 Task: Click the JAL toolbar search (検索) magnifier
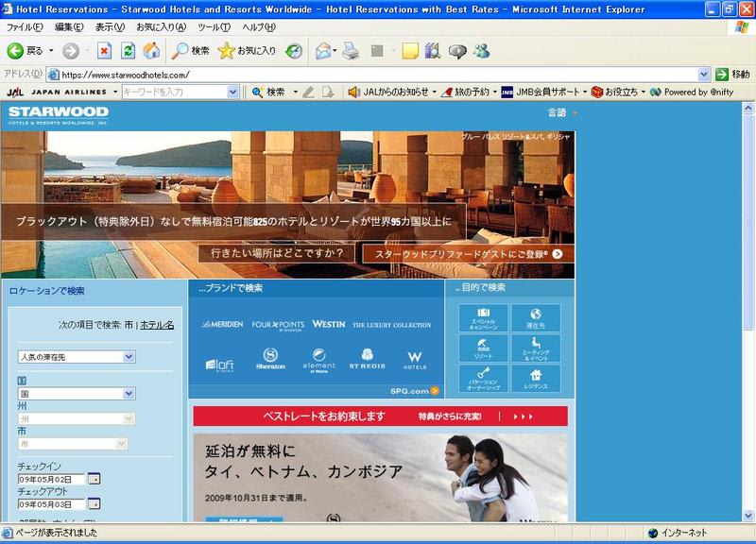point(268,92)
